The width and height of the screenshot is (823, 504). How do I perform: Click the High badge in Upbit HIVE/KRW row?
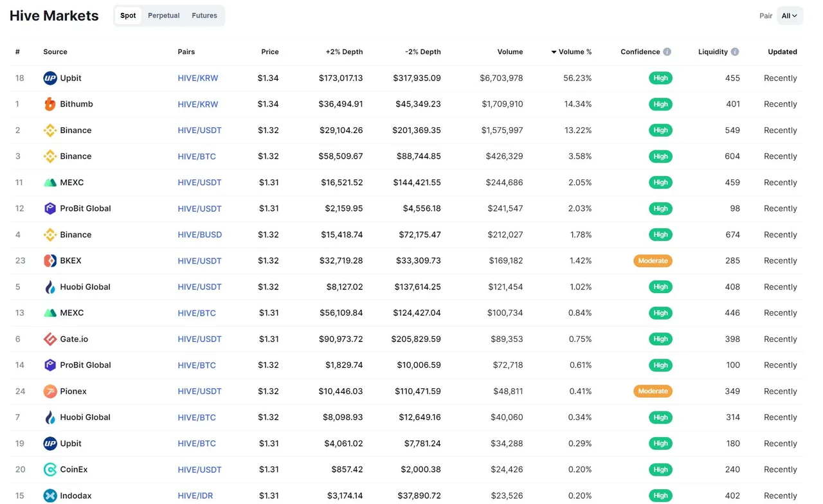tap(660, 78)
